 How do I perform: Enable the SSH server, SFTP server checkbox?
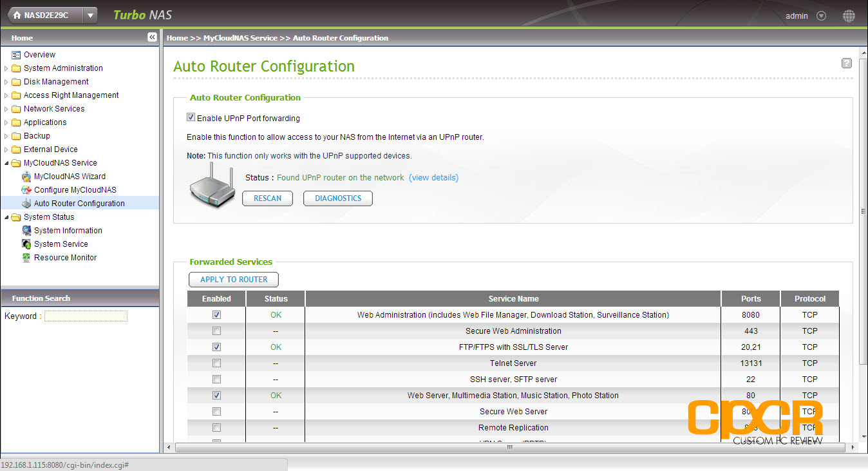[216, 380]
